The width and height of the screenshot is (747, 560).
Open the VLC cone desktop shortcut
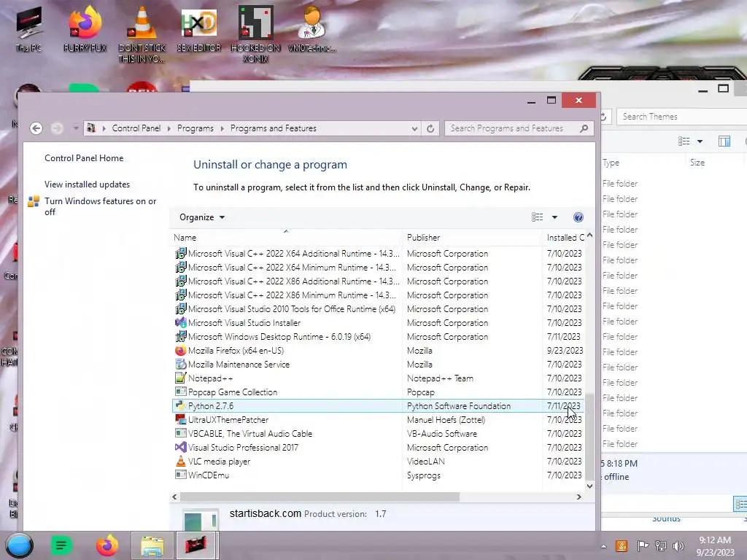tap(142, 34)
